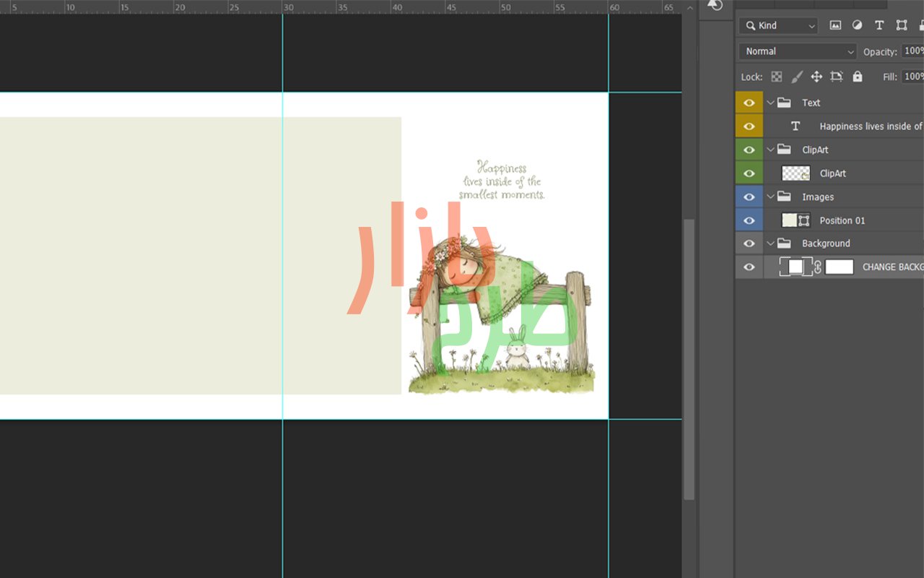Image resolution: width=924 pixels, height=578 pixels.
Task: Select the CHANGE BACKGROUND layer name
Action: 893,267
